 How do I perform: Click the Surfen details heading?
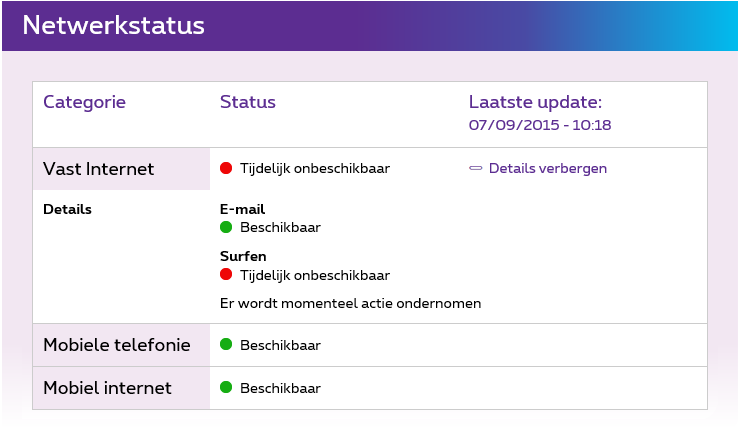click(243, 256)
